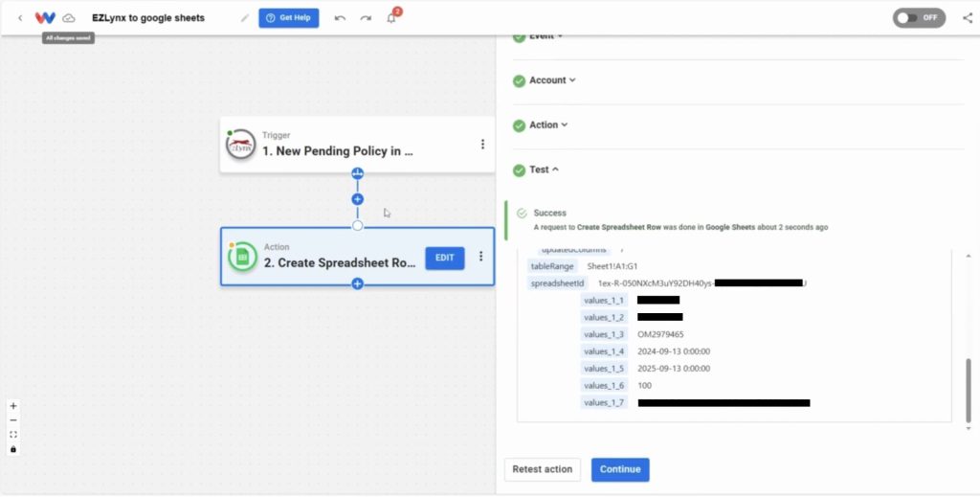Undo the last change

point(340,18)
